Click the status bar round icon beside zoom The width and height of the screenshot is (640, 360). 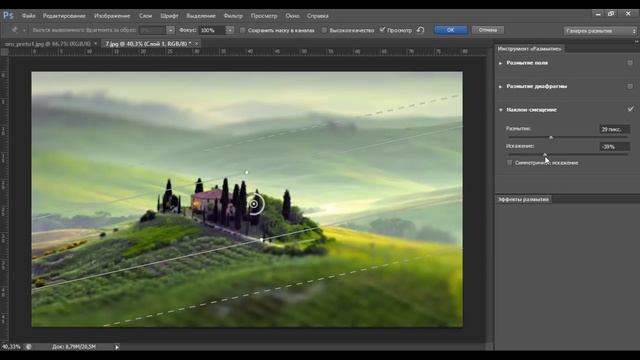29,347
